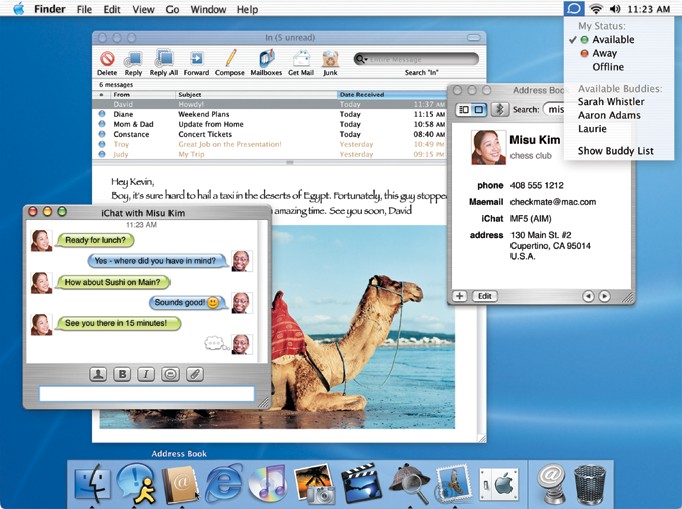Open iMovie clapperboard icon in Dock
Screen dimensions: 682x509
tap(361, 483)
